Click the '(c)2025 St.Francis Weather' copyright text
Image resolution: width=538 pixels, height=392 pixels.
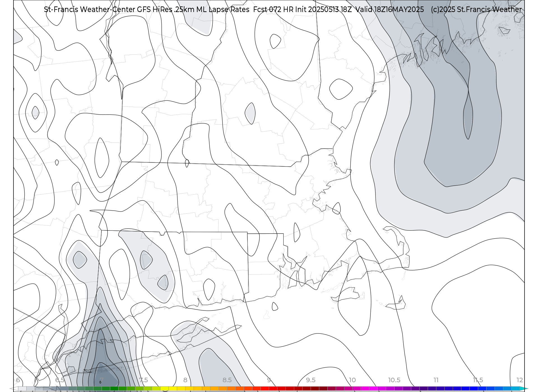[x=476, y=10]
